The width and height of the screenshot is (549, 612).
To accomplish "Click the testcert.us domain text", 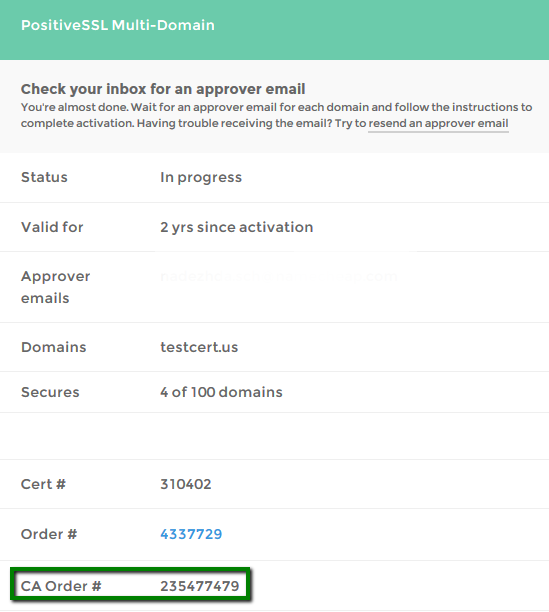I will point(199,347).
